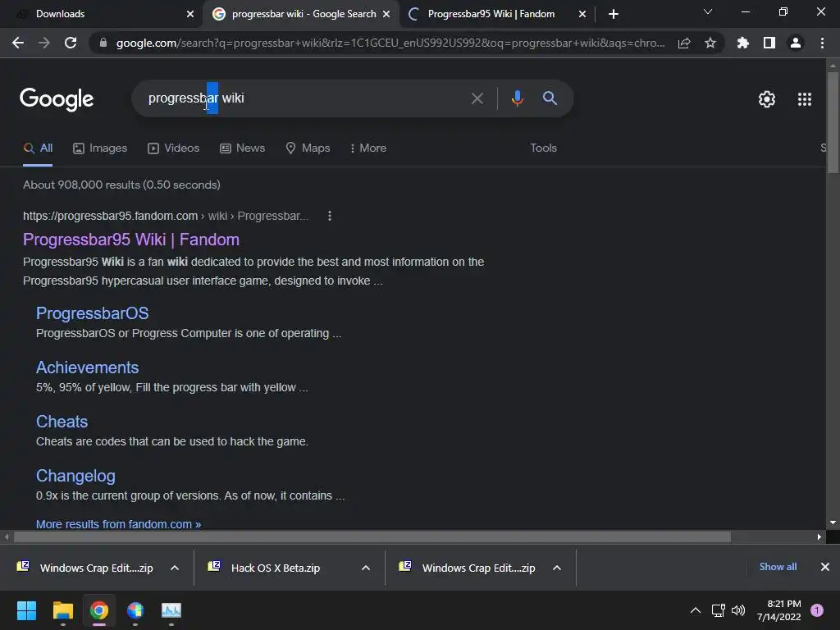
Task: Bookmark this page with the star icon
Action: pos(710,43)
